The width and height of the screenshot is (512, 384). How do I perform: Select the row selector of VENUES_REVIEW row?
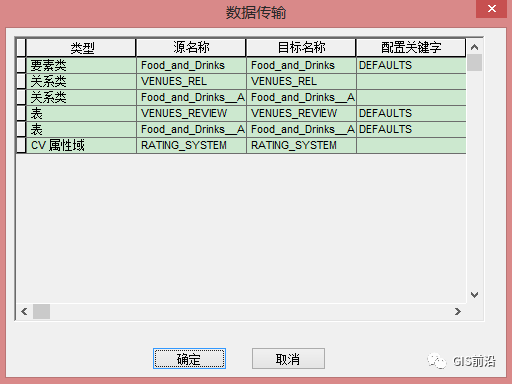click(21, 113)
